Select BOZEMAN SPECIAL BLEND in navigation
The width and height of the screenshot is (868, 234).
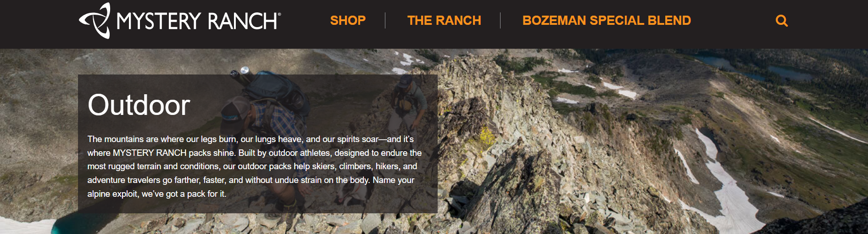tap(606, 21)
